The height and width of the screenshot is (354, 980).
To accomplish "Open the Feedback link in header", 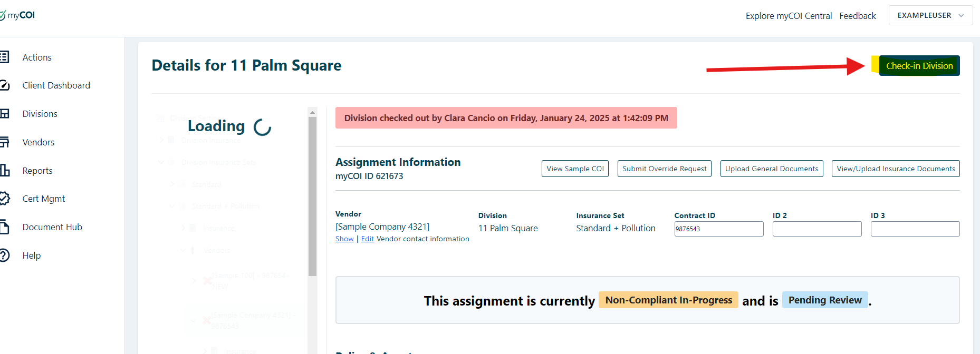I will click(857, 16).
